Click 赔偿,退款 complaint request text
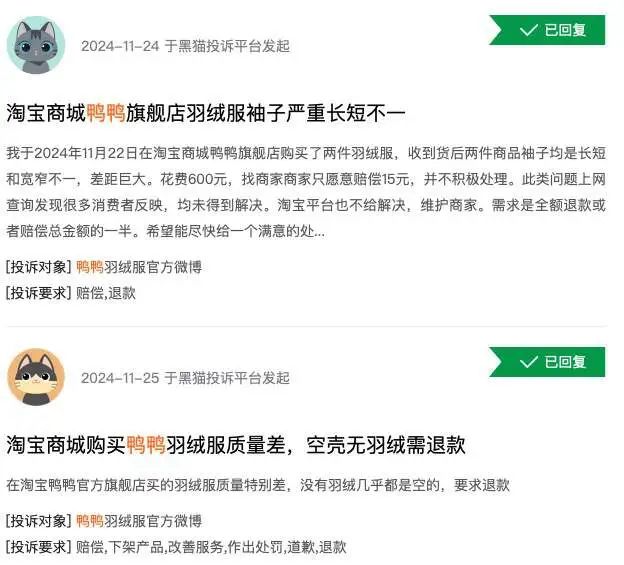 (106, 294)
